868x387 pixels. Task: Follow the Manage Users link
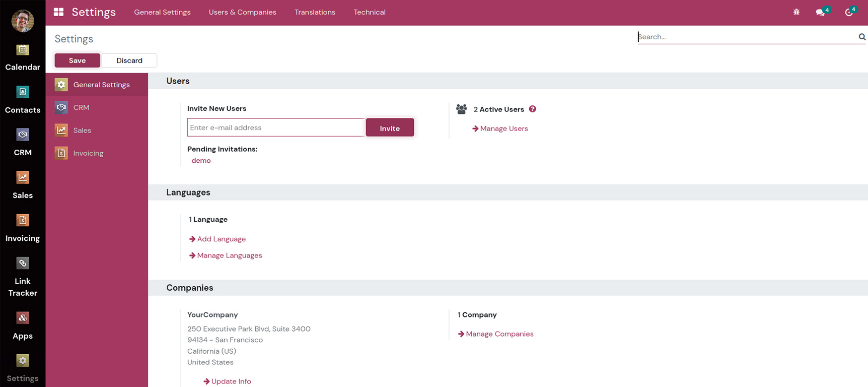tap(503, 128)
